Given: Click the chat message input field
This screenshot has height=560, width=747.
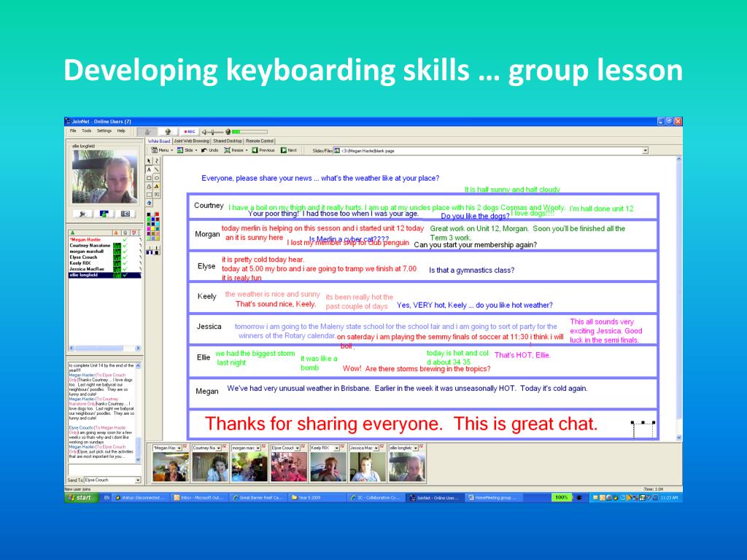Looking at the screenshot, I should pos(104,470).
